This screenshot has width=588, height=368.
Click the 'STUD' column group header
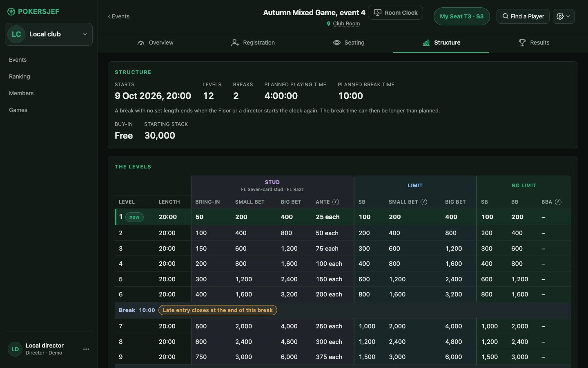pyautogui.click(x=272, y=182)
